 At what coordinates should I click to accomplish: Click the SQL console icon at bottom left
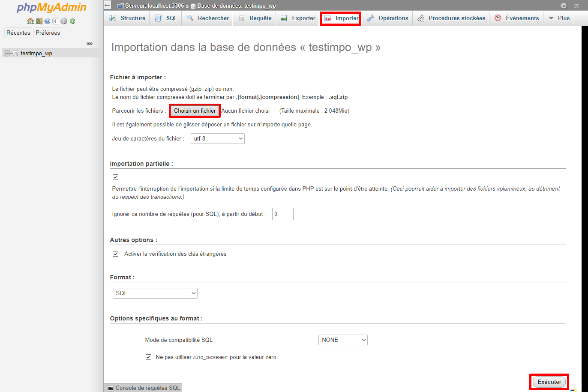pos(111,388)
